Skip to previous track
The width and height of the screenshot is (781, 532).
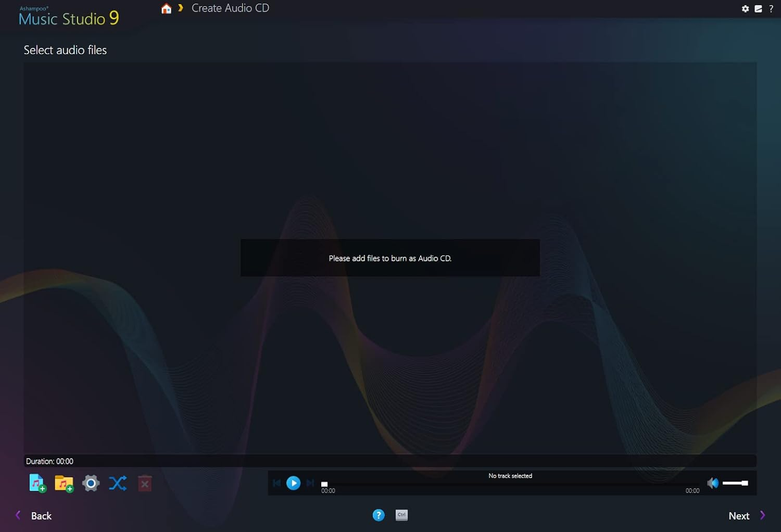click(276, 483)
